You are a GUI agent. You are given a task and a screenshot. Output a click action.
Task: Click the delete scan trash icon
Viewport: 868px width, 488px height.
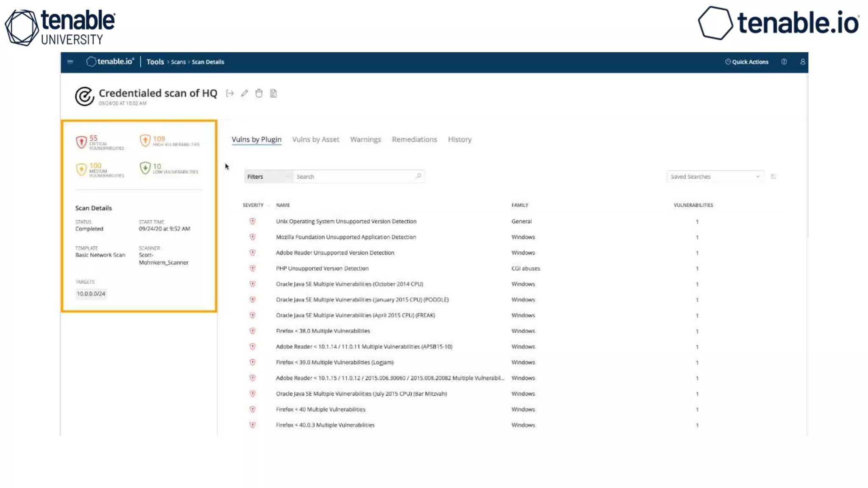(x=259, y=94)
